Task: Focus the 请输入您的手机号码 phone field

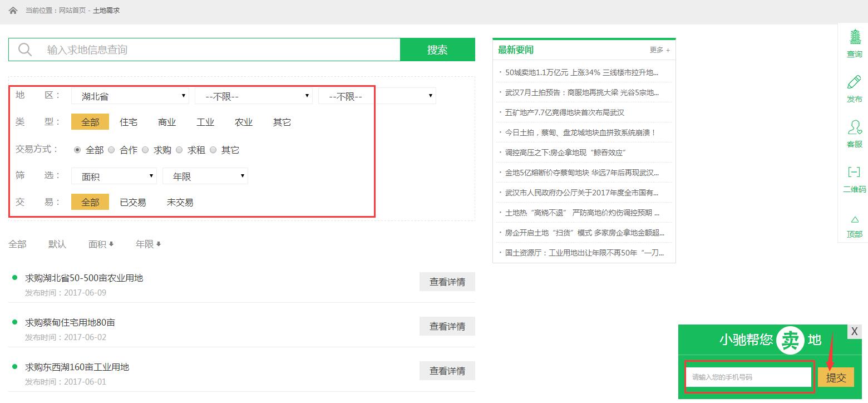Action: [748, 377]
